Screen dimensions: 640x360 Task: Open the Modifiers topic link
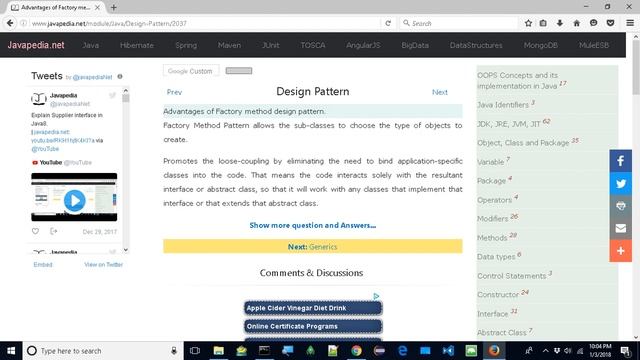click(x=492, y=218)
